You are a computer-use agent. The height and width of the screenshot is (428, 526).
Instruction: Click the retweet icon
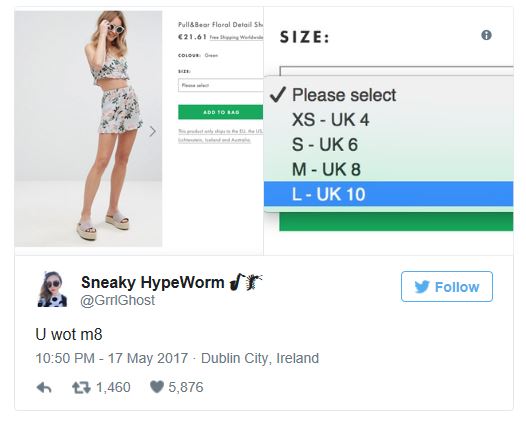pos(82,387)
